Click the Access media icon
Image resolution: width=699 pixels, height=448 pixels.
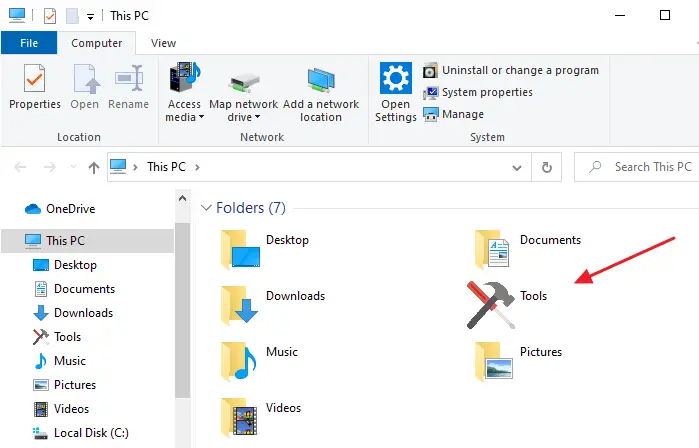point(185,76)
